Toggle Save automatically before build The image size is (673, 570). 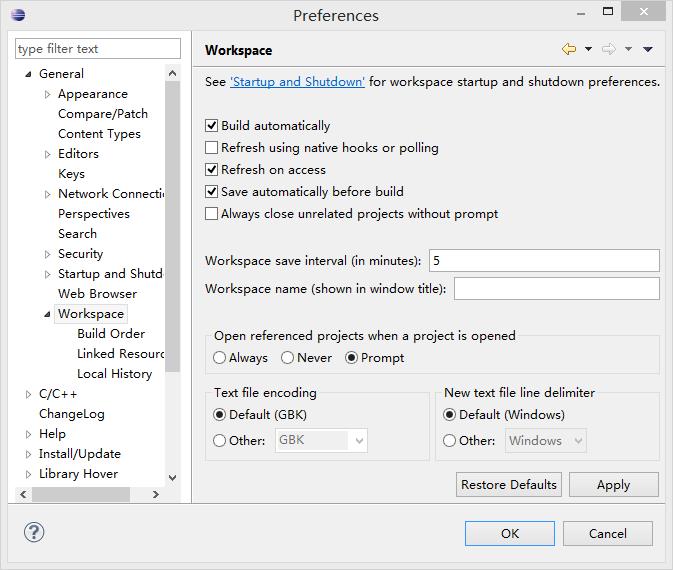(x=212, y=191)
